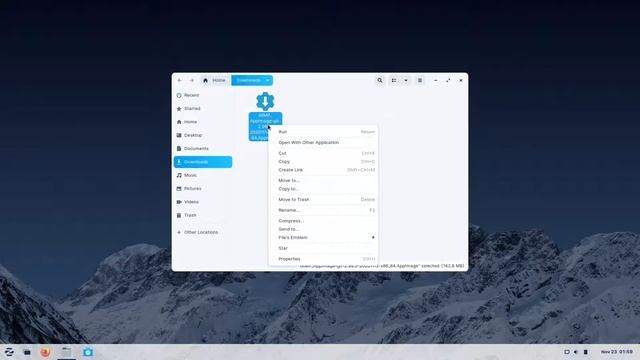This screenshot has width=640, height=360.
Task: Choose Star from the context menu
Action: 323,248
